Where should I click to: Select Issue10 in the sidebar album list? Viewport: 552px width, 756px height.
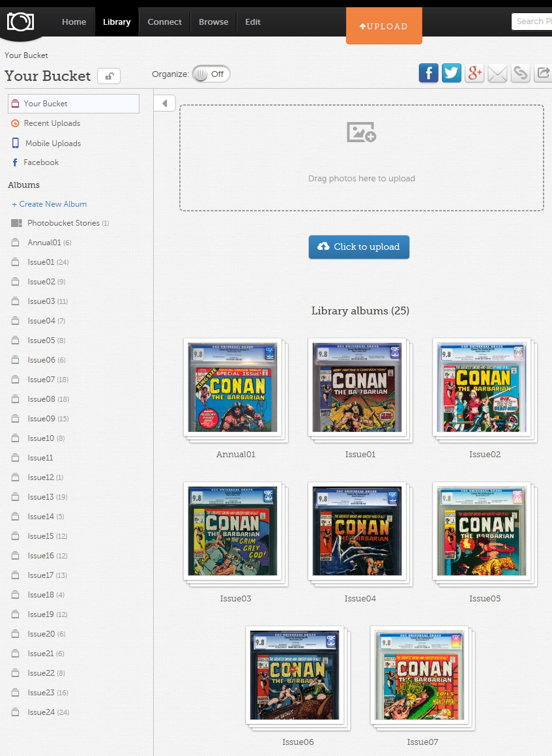point(46,438)
